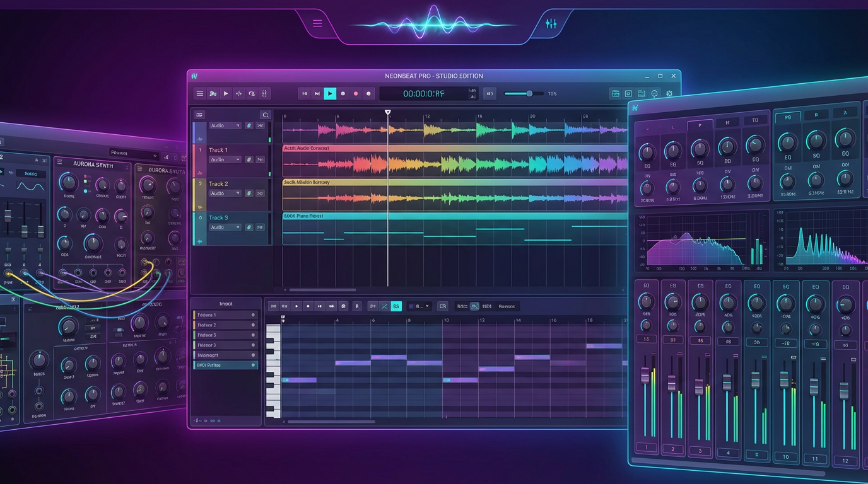The image size is (868, 484).
Task: Open the hamburger menu in the main toolbar
Action: coord(200,93)
